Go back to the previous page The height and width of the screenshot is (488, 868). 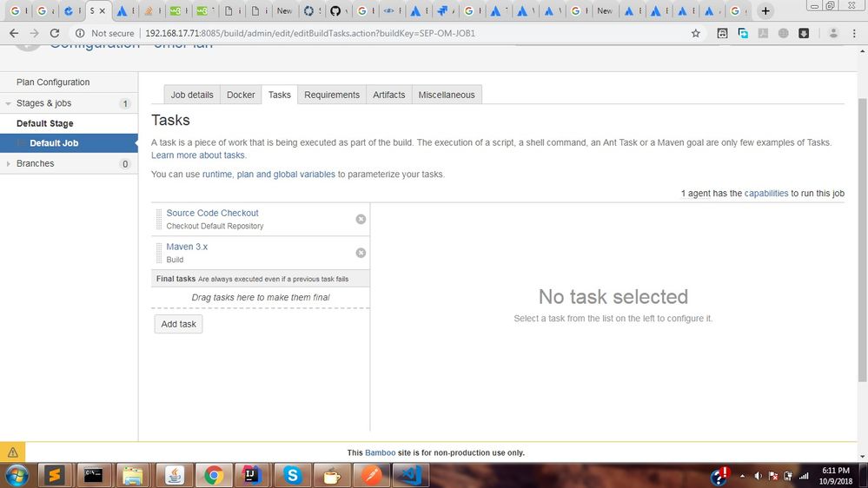tap(14, 33)
